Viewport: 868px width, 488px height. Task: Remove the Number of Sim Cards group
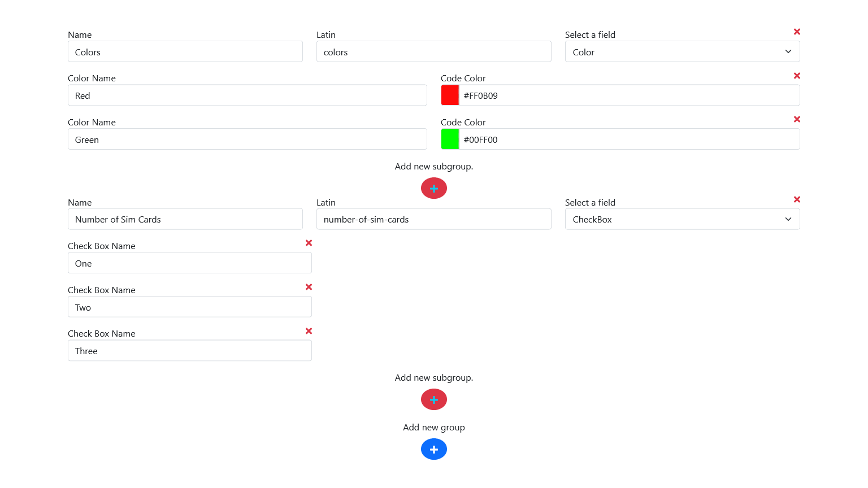click(x=797, y=199)
